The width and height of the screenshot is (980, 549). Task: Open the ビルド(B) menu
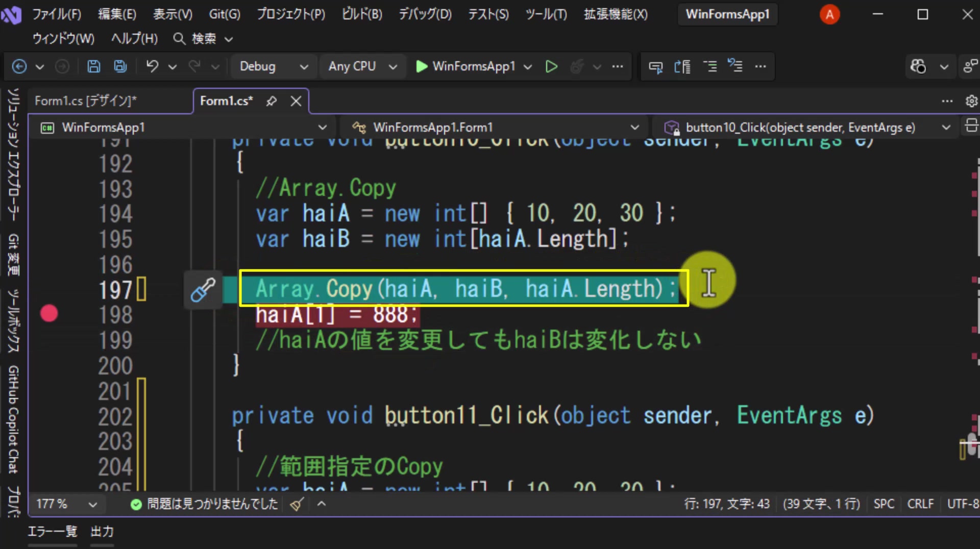[362, 14]
